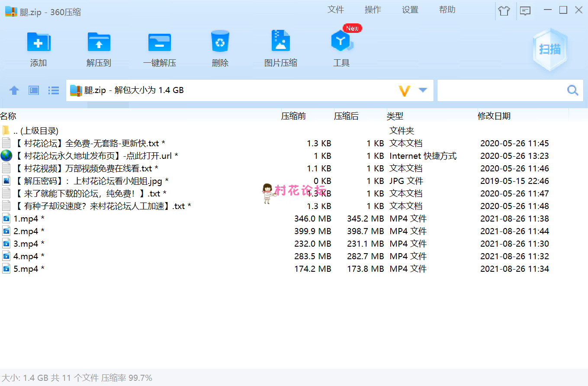
Task: Click the 添加 (add files) toolbar icon
Action: click(39, 42)
